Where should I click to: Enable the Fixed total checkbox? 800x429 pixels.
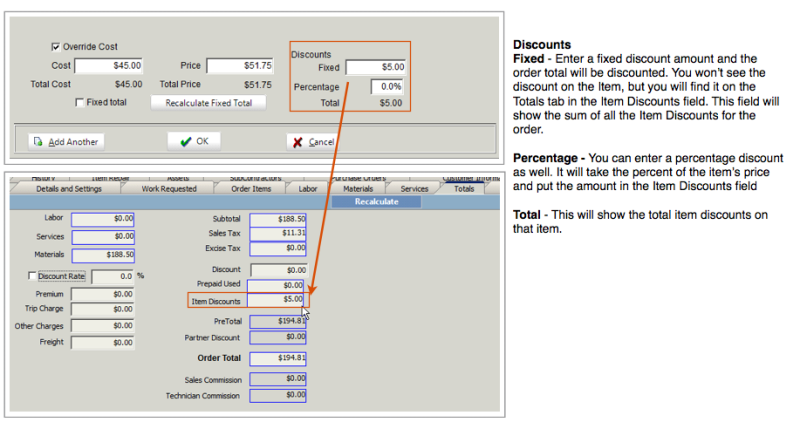click(x=79, y=103)
